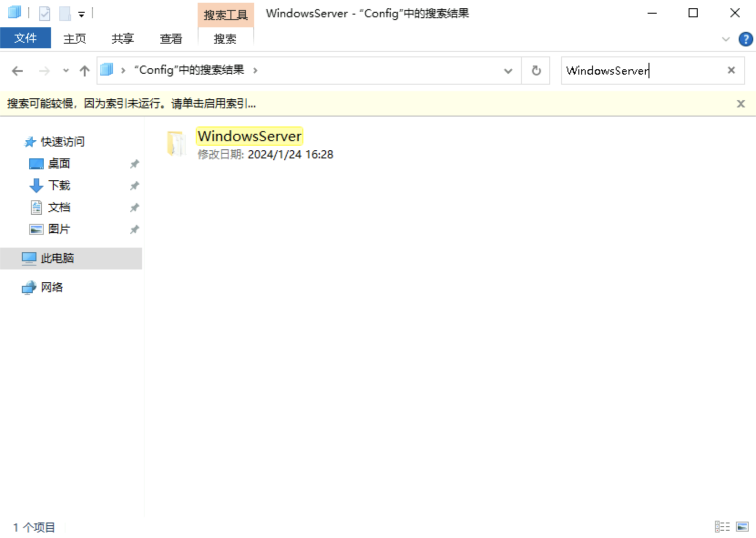Close the Explorer window

735,13
